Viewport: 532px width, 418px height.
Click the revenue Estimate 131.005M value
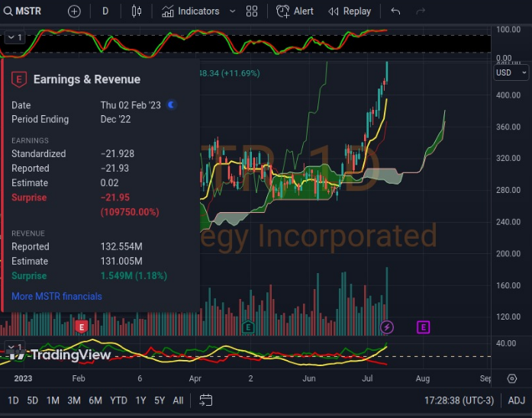[121, 261]
